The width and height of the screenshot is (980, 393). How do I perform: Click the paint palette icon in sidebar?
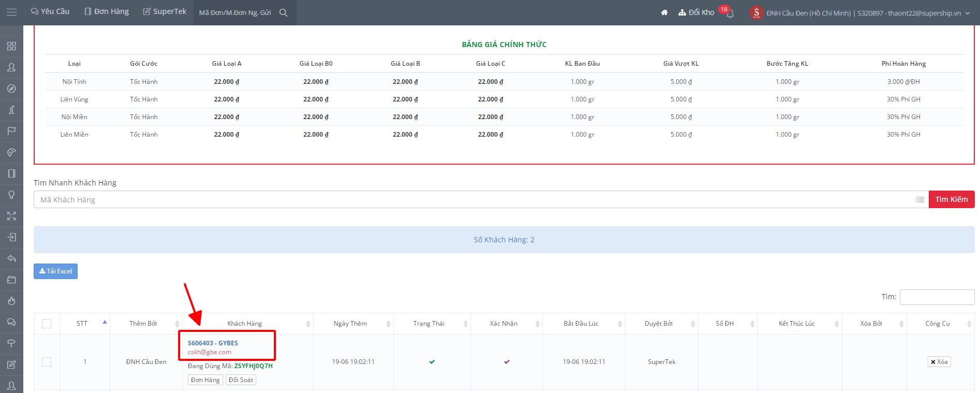tap(11, 152)
